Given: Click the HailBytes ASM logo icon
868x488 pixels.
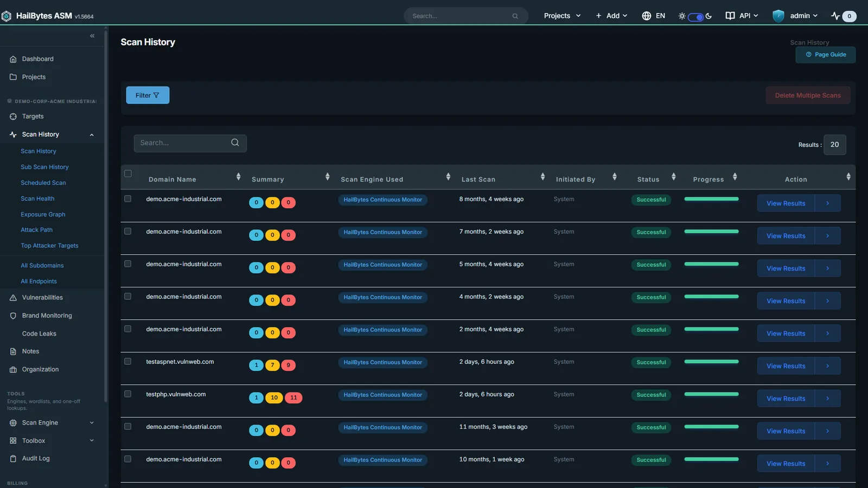Looking at the screenshot, I should (7, 16).
